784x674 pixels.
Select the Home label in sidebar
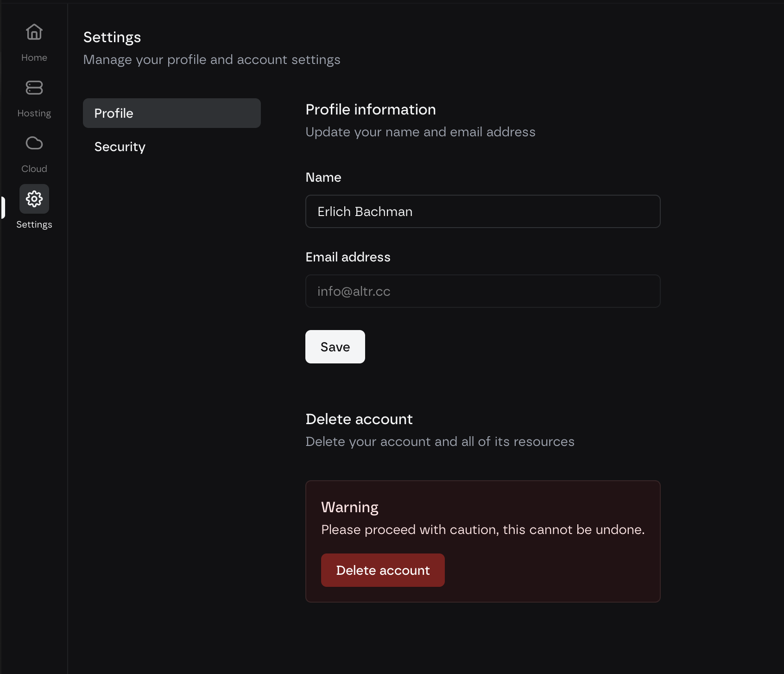point(34,57)
